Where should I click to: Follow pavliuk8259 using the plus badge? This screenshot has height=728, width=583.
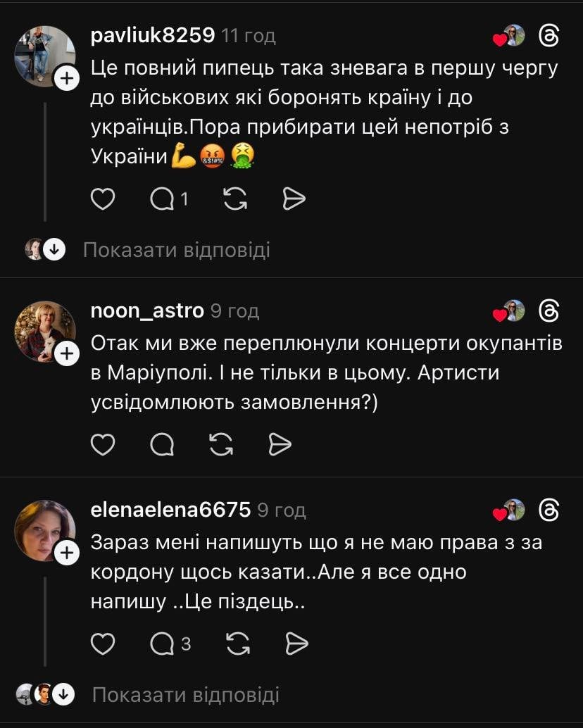pyautogui.click(x=66, y=78)
